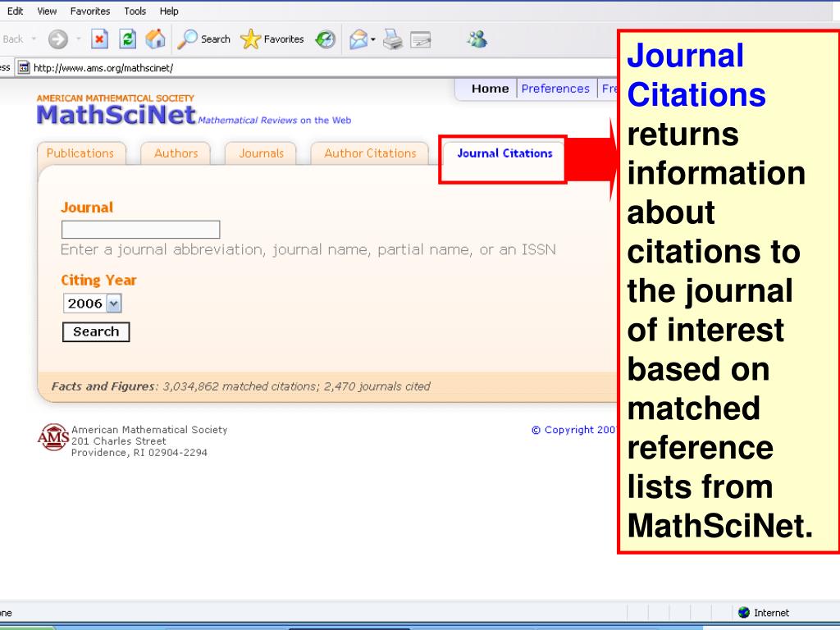This screenshot has width=840, height=630.
Task: Switch to the Publications tab
Action: coord(80,153)
